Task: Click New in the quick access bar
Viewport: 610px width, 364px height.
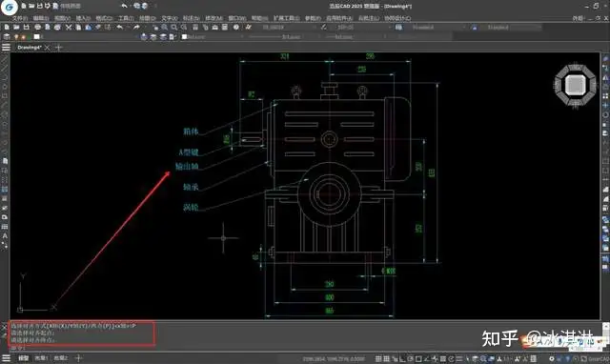Action: pyautogui.click(x=24, y=6)
